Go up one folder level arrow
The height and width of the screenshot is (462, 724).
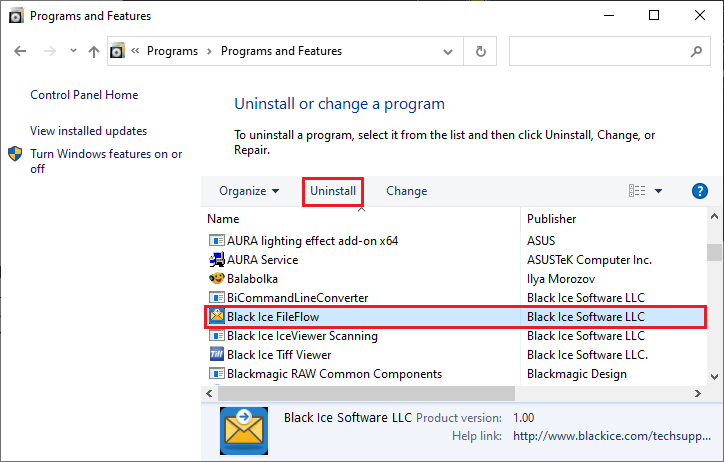pos(94,51)
